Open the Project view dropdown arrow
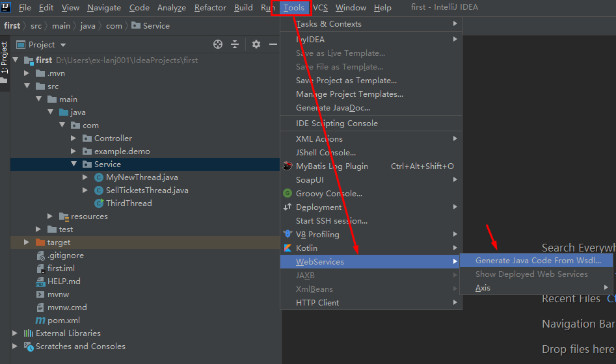Image resolution: width=616 pixels, height=364 pixels. pos(63,45)
